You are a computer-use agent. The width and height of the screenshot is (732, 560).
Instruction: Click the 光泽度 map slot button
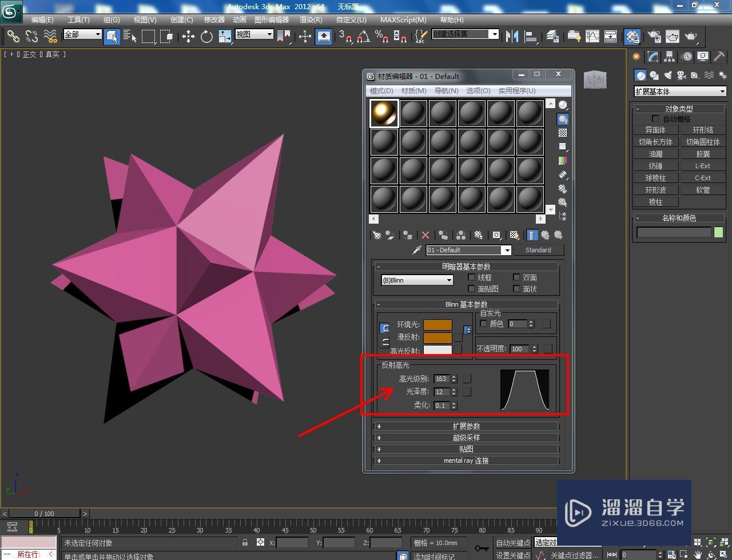tap(467, 392)
